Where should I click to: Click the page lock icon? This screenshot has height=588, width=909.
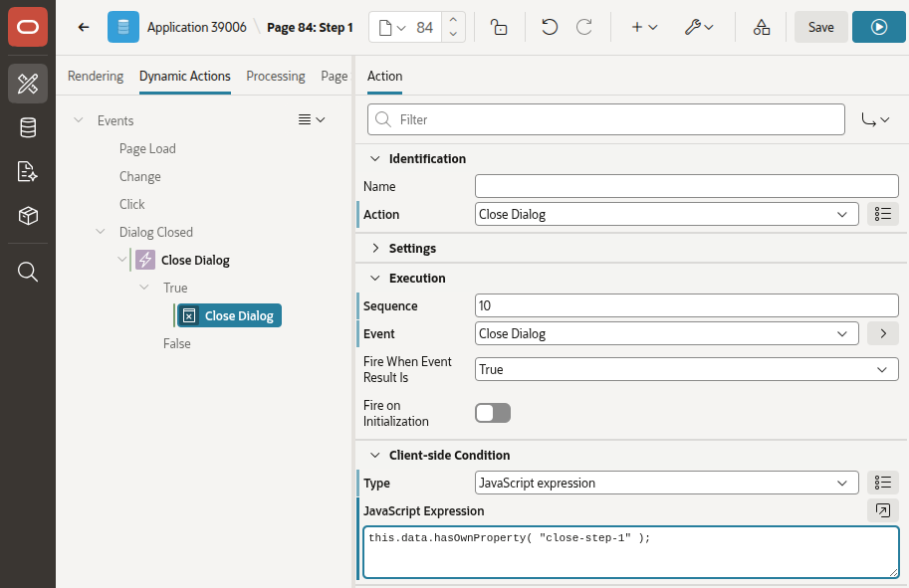[499, 27]
